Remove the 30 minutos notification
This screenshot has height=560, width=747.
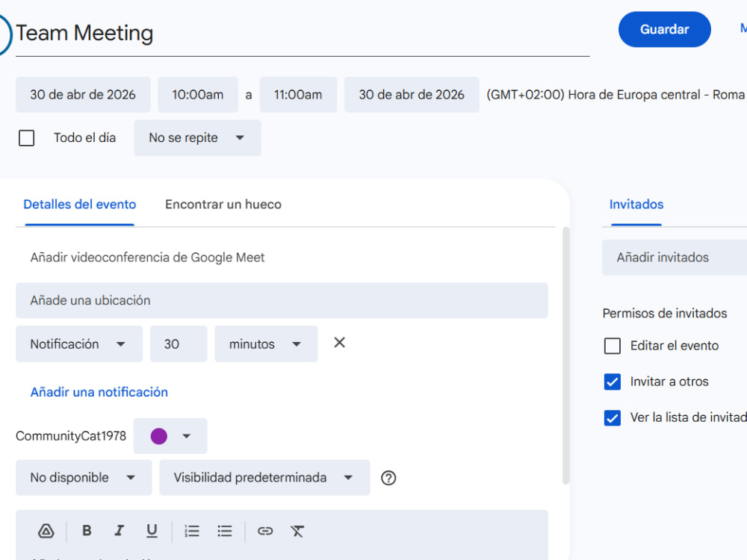point(339,343)
